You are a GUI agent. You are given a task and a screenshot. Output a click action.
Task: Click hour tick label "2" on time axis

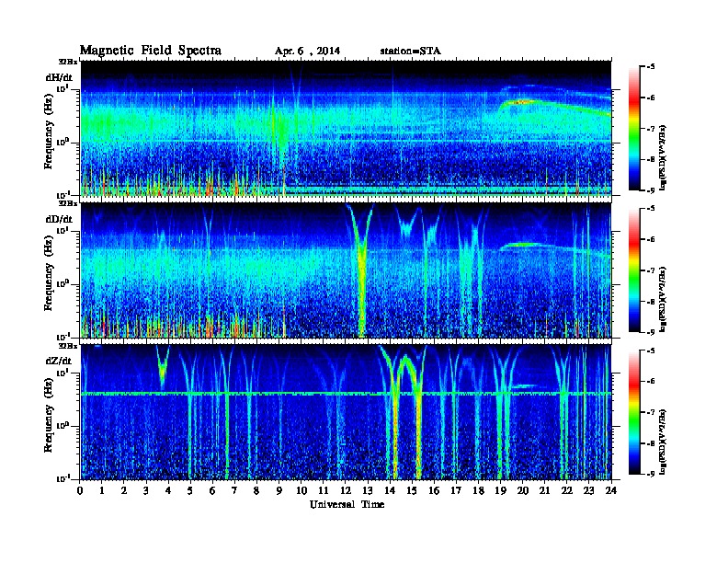(x=124, y=490)
